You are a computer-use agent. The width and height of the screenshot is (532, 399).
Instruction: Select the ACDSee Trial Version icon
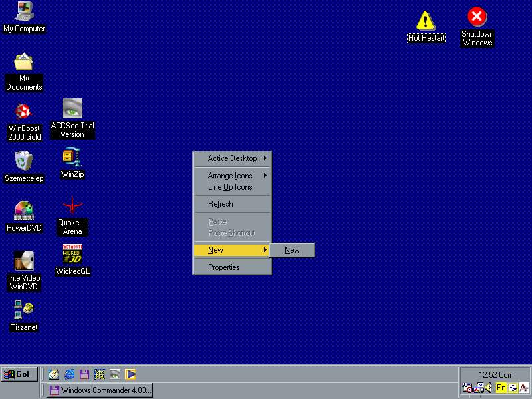72,109
